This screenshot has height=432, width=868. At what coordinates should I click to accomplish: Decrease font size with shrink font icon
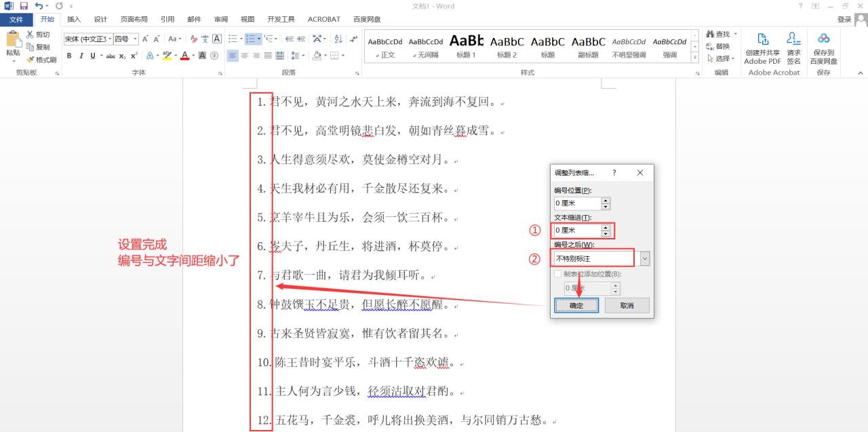[157, 39]
